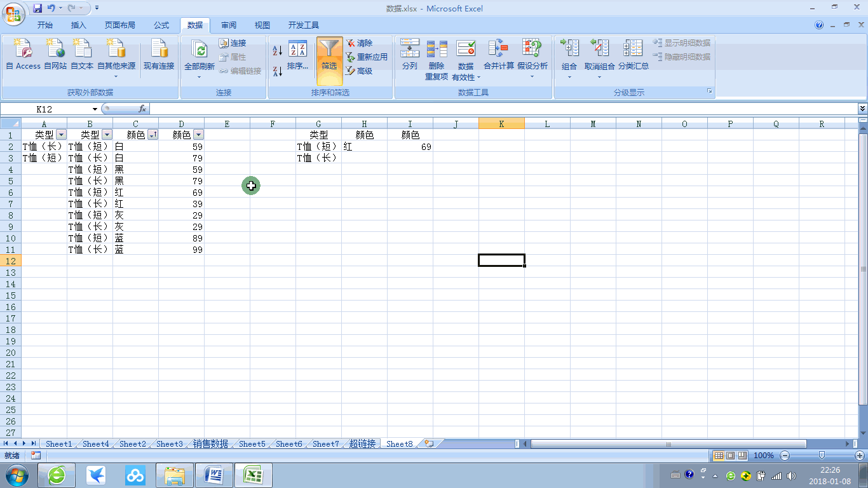Screen dimensions: 868x488
Task: Select the Sheet5 worksheet tab
Action: [252, 444]
